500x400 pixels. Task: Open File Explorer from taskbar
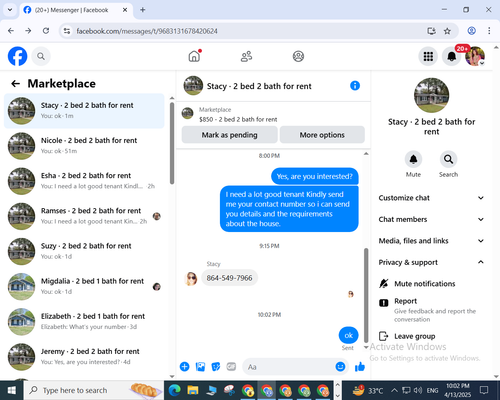point(193,390)
